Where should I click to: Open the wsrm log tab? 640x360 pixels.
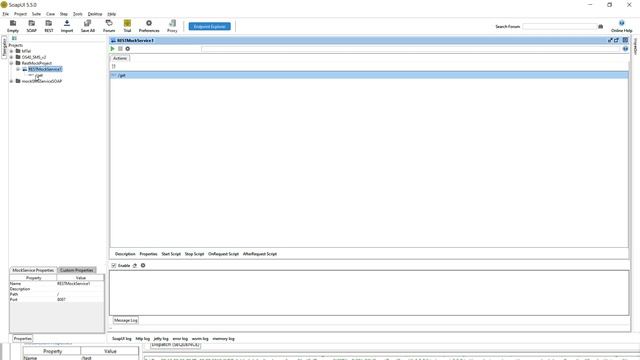tap(200, 339)
